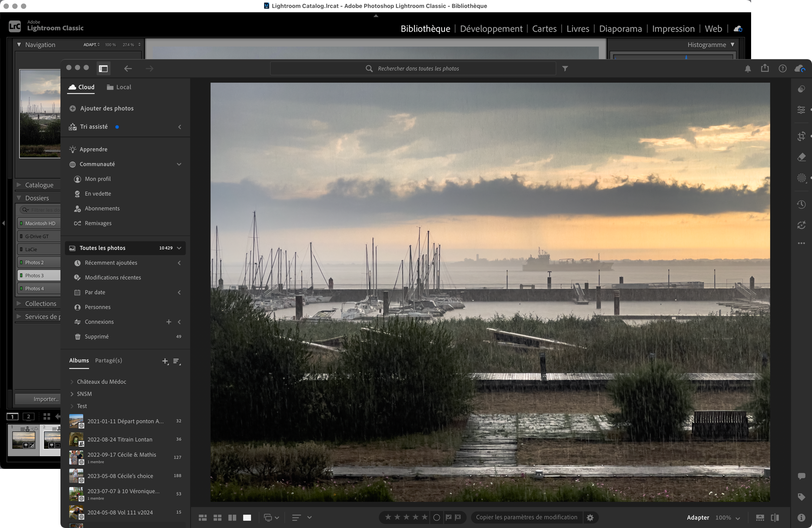Click the cloud sync icon in Lightroom Classic
The width and height of the screenshot is (812, 528).
click(x=738, y=29)
